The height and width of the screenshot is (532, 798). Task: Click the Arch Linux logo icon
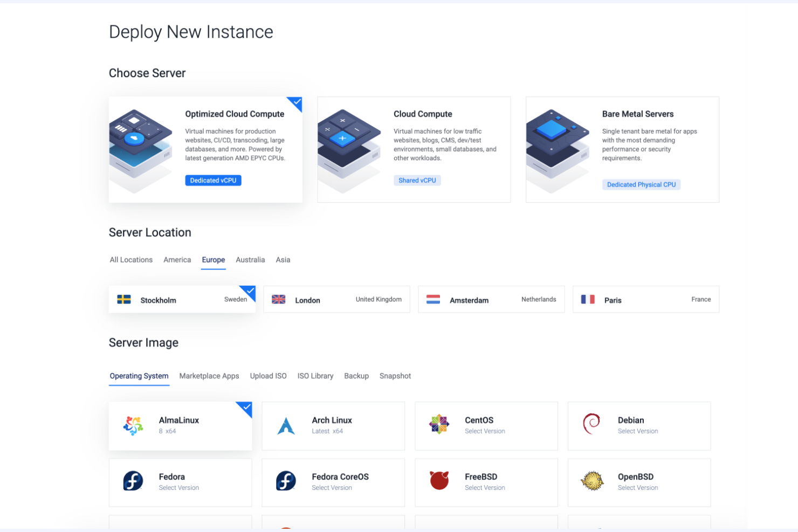(x=286, y=425)
